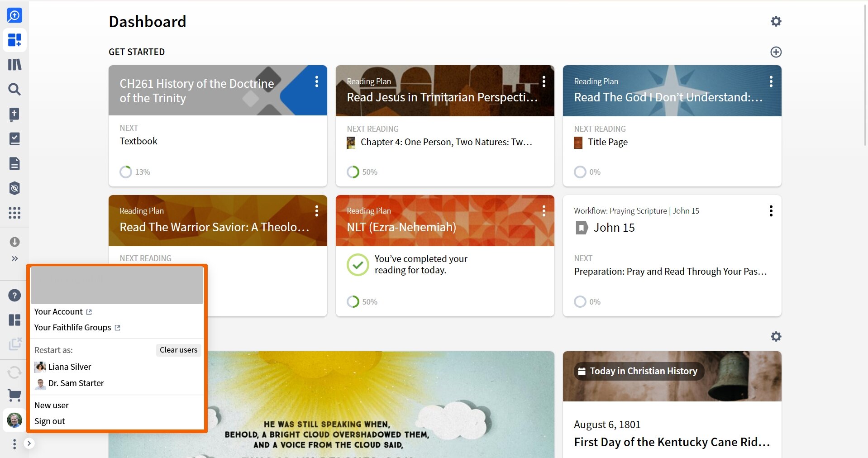The image size is (868, 458).
Task: Click the page's vertical scrollbar
Action: (x=865, y=75)
